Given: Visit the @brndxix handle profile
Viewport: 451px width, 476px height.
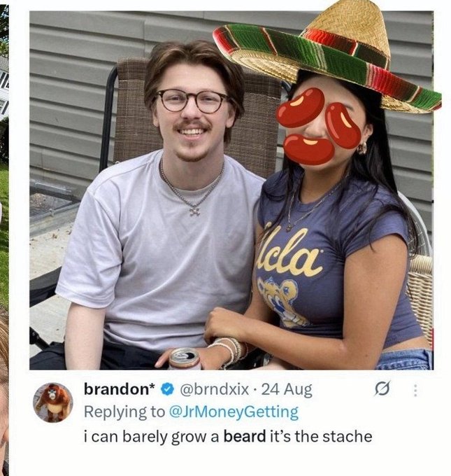Looking at the screenshot, I should point(215,389).
